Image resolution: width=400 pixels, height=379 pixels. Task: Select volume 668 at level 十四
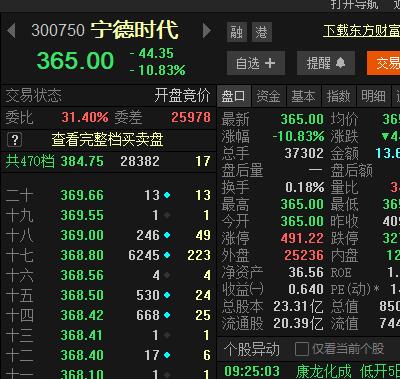pos(148,315)
